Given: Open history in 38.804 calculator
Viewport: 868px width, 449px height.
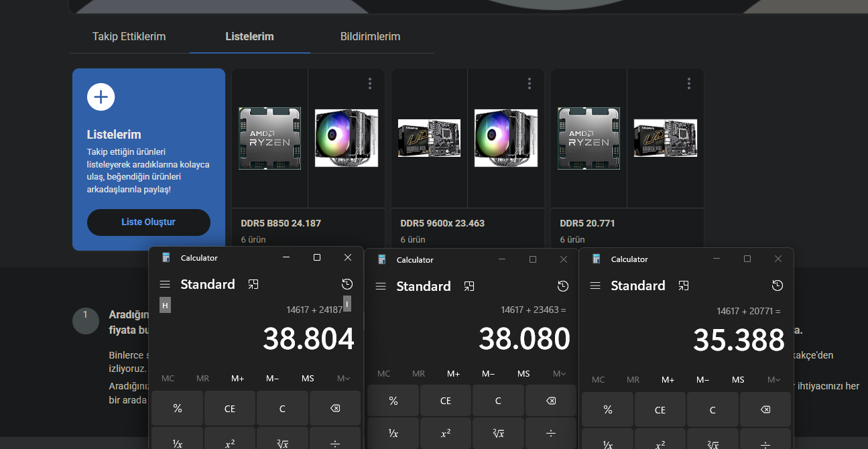Looking at the screenshot, I should pyautogui.click(x=347, y=284).
